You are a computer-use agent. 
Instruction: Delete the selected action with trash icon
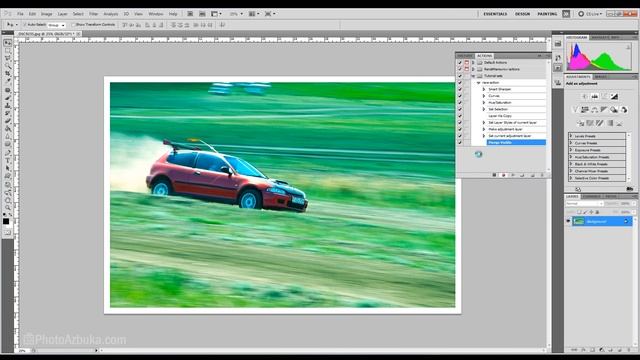[542, 175]
